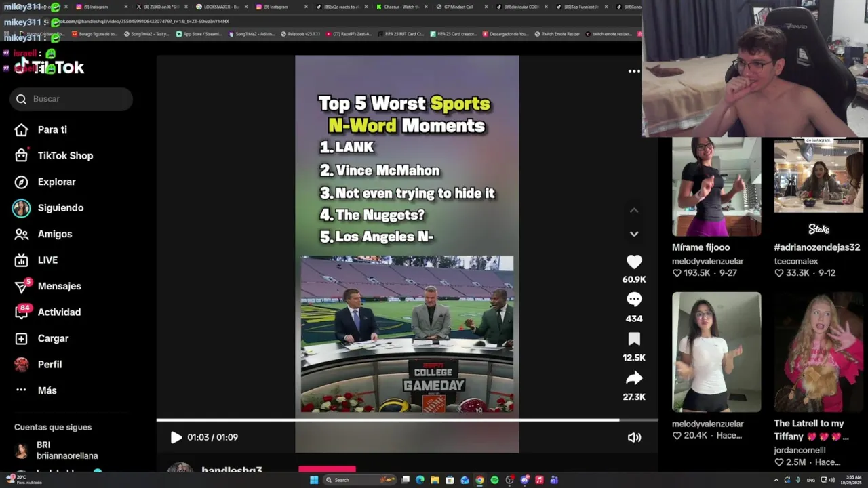Open the Twitch Emote Resizer bookmark
The height and width of the screenshot is (488, 868).
point(557,34)
